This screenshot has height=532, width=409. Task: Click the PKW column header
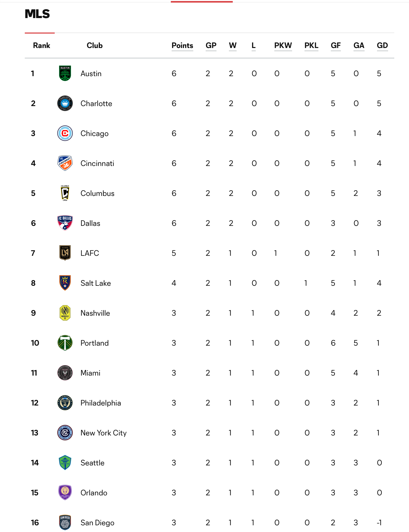pyautogui.click(x=283, y=46)
